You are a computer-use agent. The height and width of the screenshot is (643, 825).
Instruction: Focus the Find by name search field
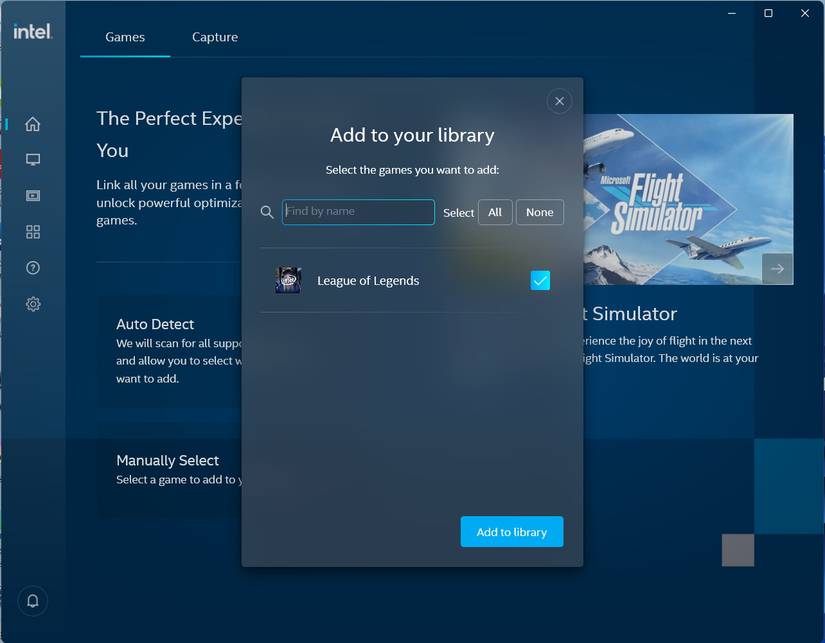coord(358,212)
